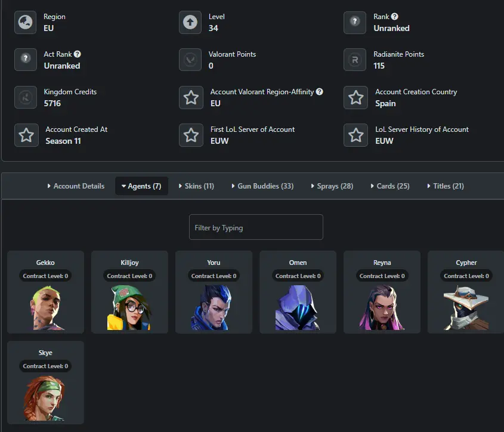
Task: Expand the Skins (11) section
Action: [x=196, y=186]
